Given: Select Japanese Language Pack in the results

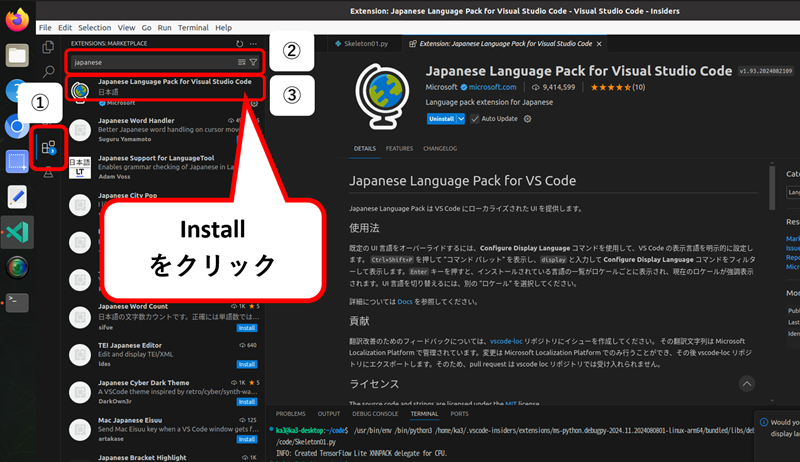Looking at the screenshot, I should pos(165,92).
